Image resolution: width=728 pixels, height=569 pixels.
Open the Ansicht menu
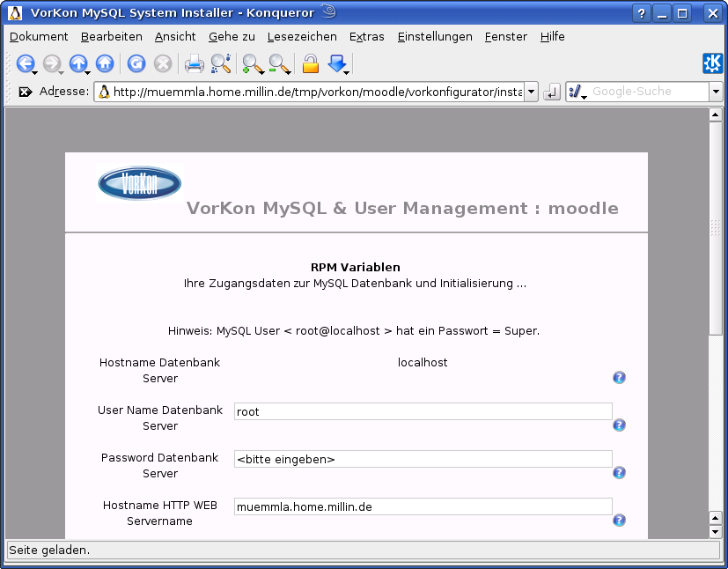[175, 37]
